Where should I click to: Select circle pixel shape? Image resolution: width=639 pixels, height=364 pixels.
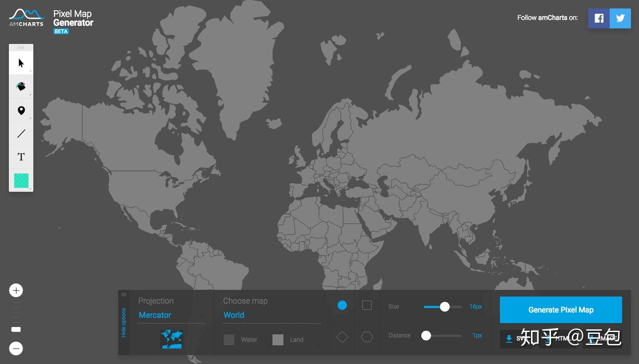coord(342,305)
